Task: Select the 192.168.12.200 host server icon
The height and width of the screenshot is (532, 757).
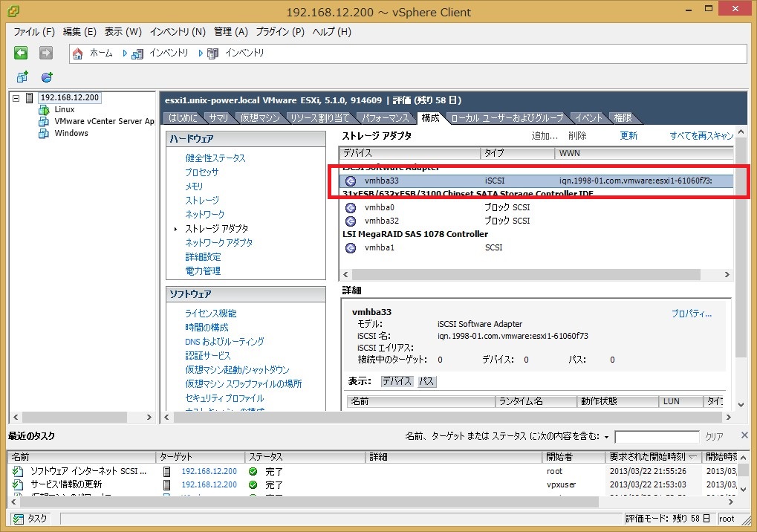Action: click(30, 98)
